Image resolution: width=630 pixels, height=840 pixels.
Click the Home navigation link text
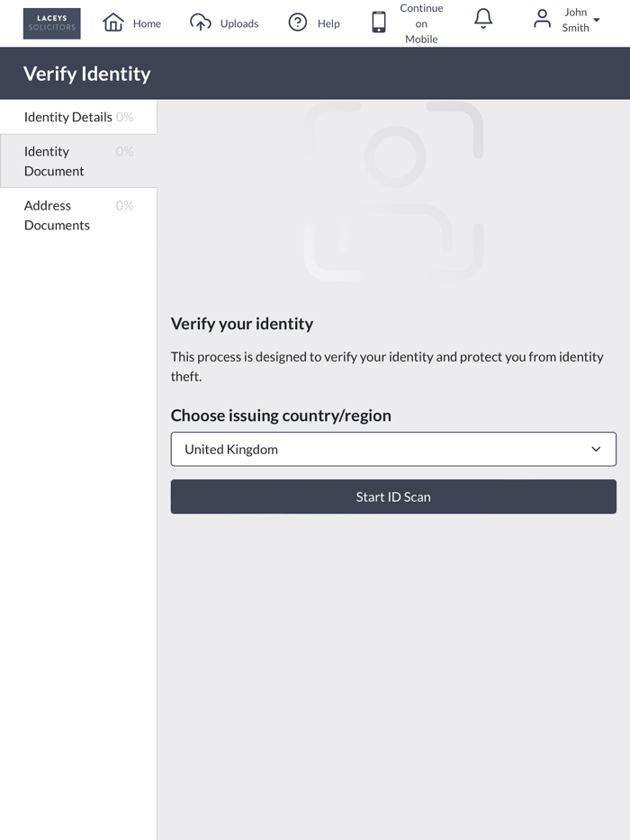[147, 23]
